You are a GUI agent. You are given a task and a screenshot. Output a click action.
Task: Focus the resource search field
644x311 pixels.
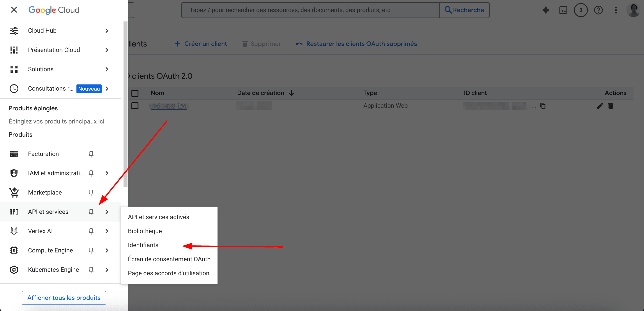(x=310, y=10)
